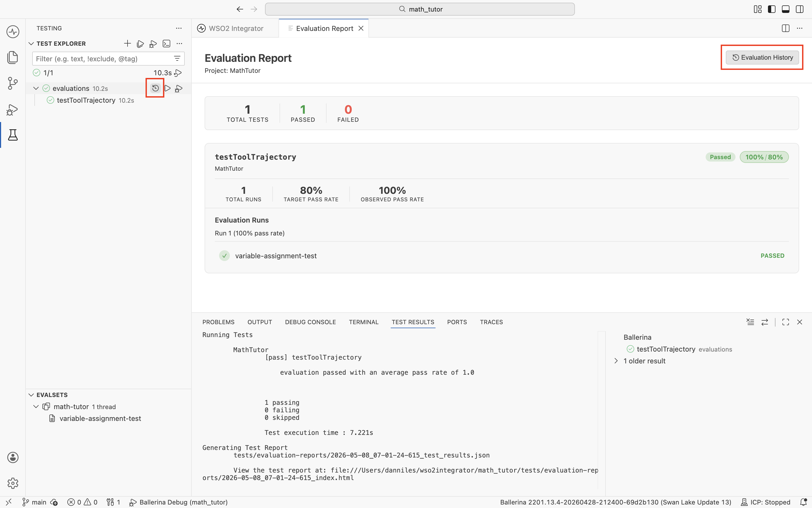Screen dimensions: 812x508
Task: Open evaluation history icon on evaluations row
Action: tap(155, 88)
